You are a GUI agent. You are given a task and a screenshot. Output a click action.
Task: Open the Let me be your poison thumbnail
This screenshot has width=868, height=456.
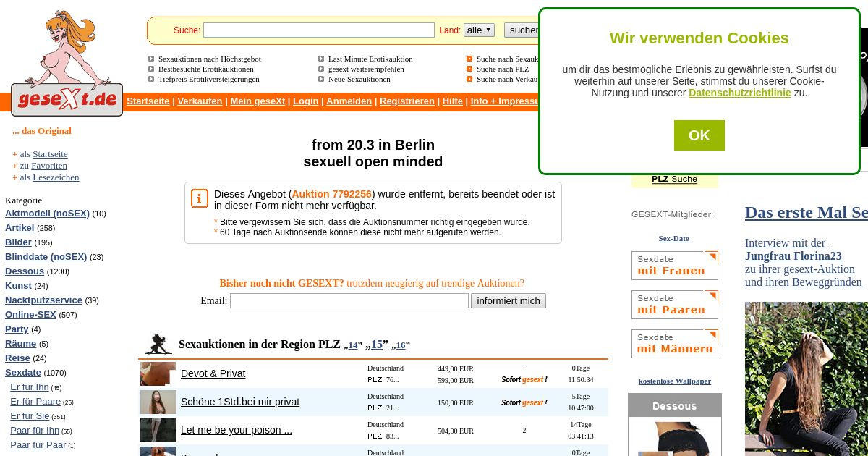click(x=158, y=430)
